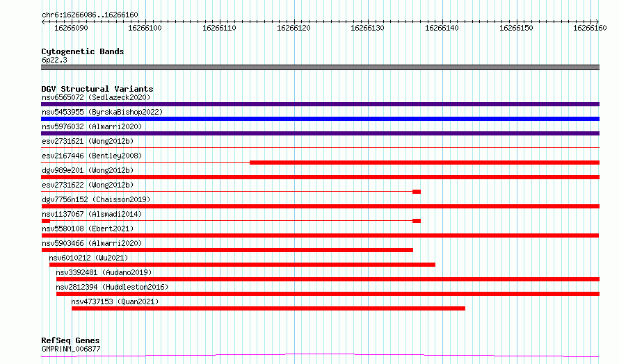
Task: Click the small red block of esv2731622
Action: [417, 192]
